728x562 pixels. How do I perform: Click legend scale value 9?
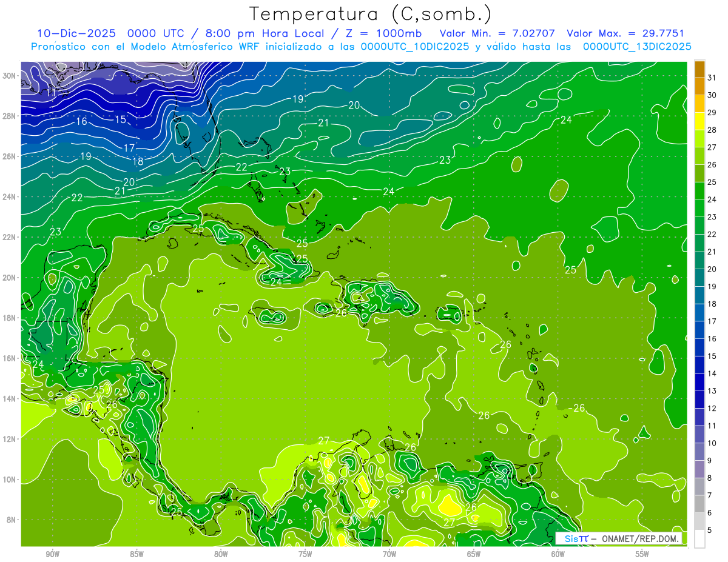(710, 461)
